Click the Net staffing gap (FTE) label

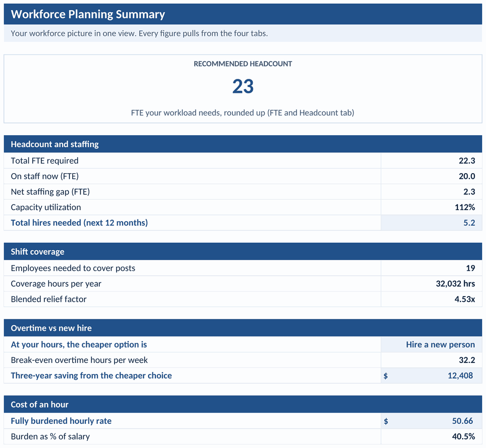tap(50, 192)
